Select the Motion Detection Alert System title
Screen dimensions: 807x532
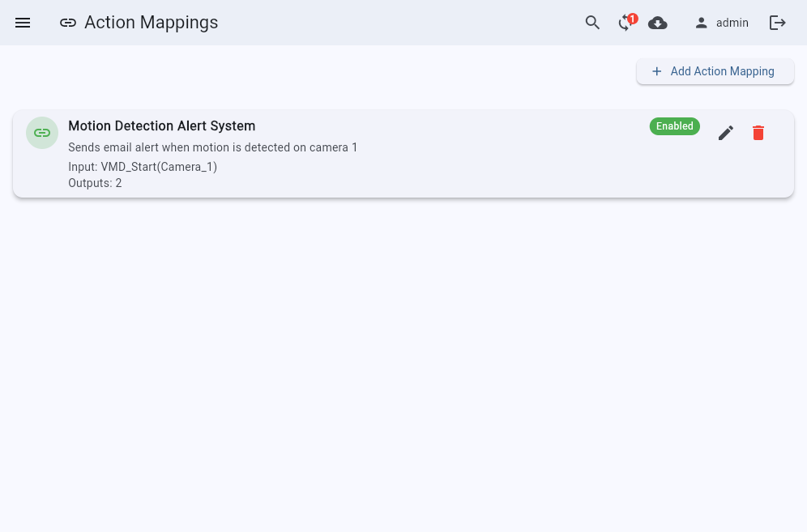pos(161,126)
